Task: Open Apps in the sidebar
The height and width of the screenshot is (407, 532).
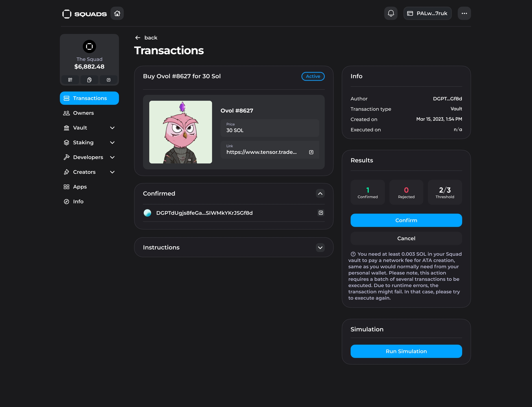Action: [x=80, y=187]
